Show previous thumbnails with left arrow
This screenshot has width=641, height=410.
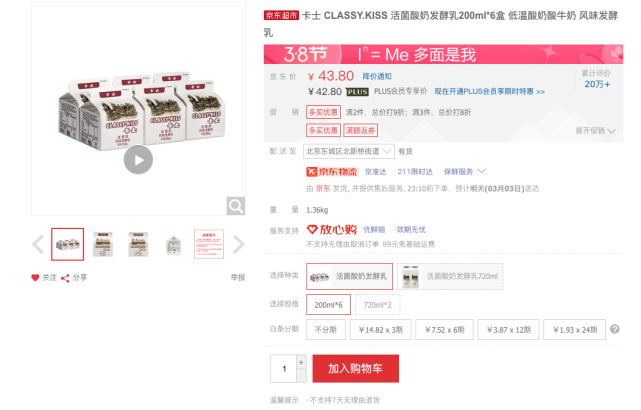point(38,244)
